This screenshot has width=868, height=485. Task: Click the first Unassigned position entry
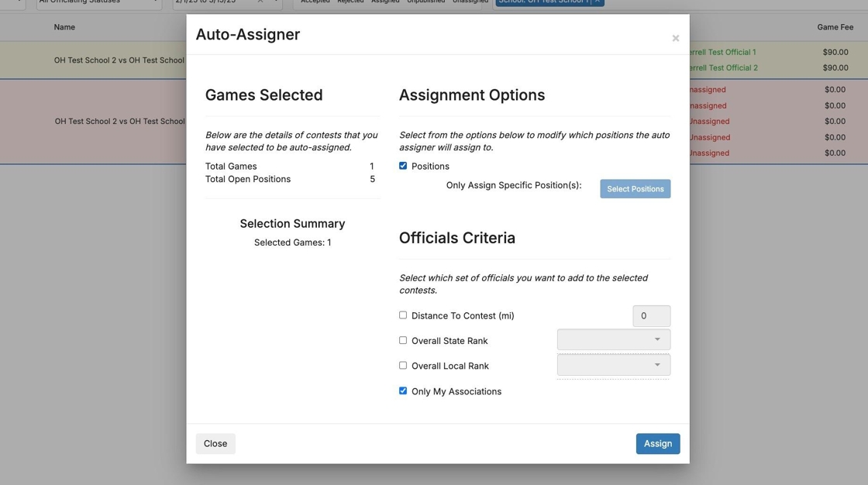point(708,90)
